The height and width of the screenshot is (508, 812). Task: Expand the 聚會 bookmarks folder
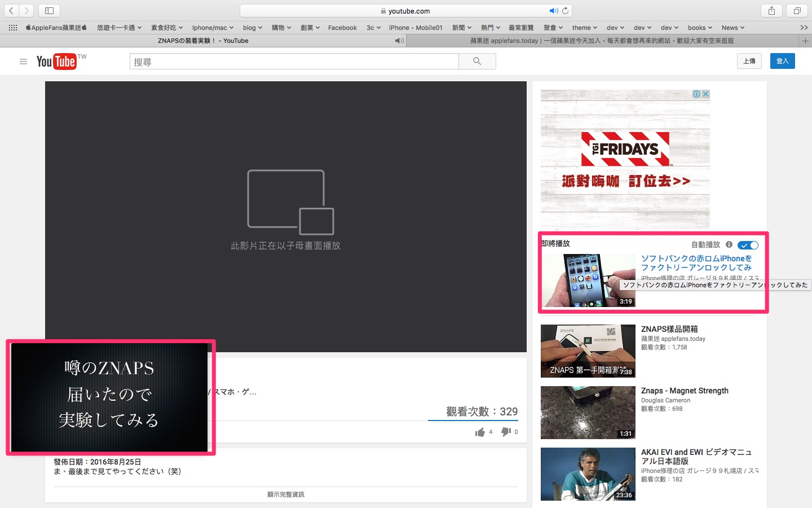click(553, 28)
